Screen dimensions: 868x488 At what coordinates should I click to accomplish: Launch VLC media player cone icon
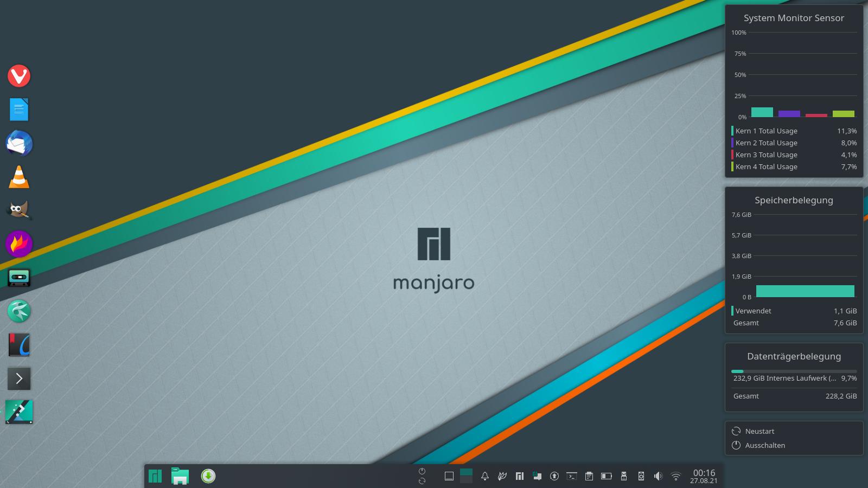pyautogui.click(x=19, y=177)
